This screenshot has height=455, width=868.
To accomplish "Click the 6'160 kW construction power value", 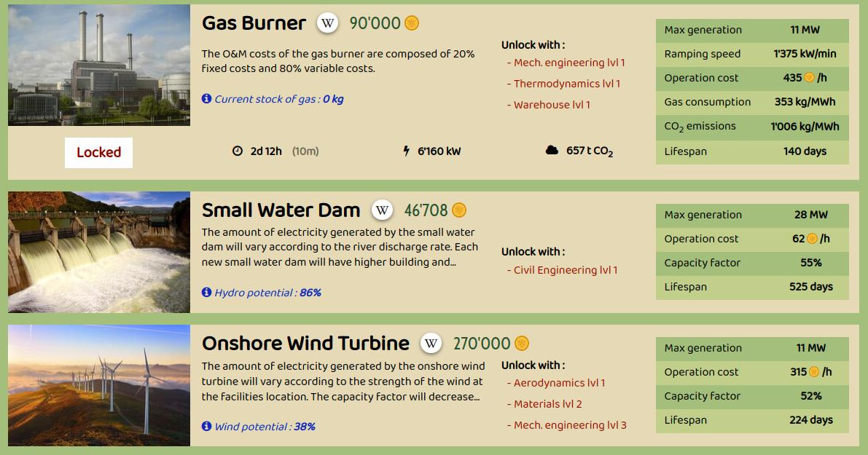I will coord(439,151).
